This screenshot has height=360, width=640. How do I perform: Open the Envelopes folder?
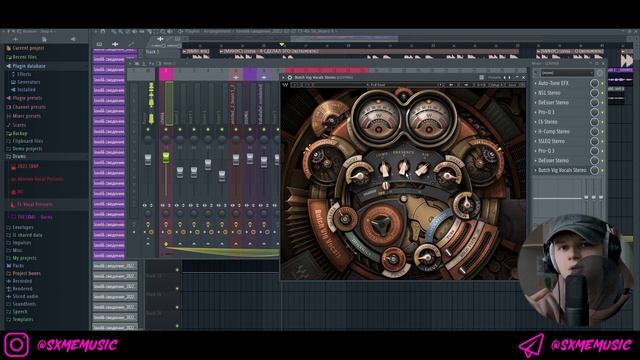(22, 228)
